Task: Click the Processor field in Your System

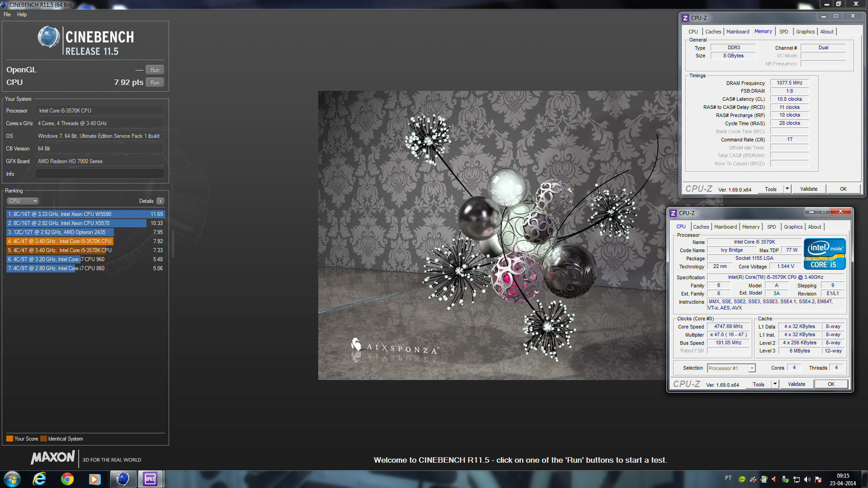Action: point(99,111)
